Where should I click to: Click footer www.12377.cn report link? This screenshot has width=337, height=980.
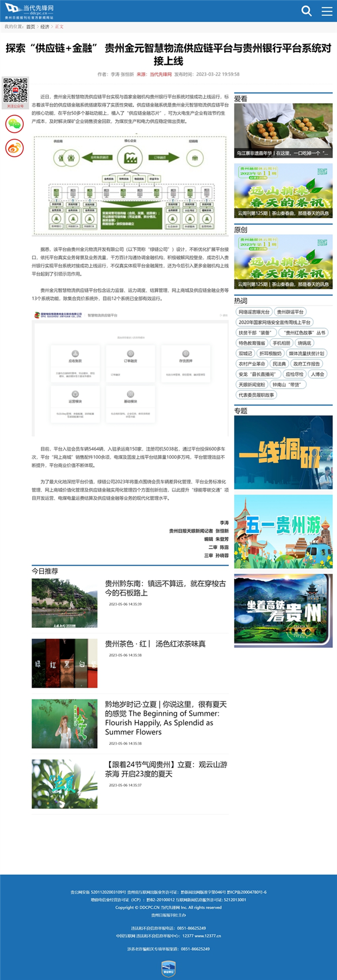(x=208, y=935)
